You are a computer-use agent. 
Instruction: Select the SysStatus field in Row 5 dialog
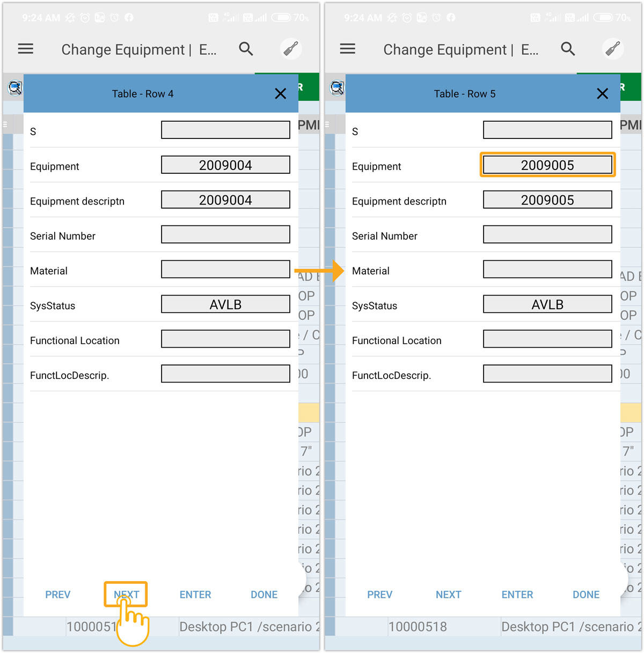(x=547, y=304)
